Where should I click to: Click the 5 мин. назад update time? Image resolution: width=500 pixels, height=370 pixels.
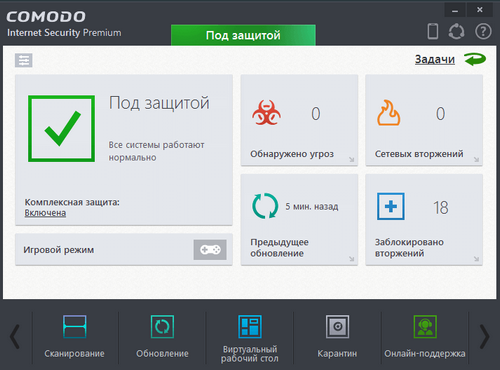point(312,207)
